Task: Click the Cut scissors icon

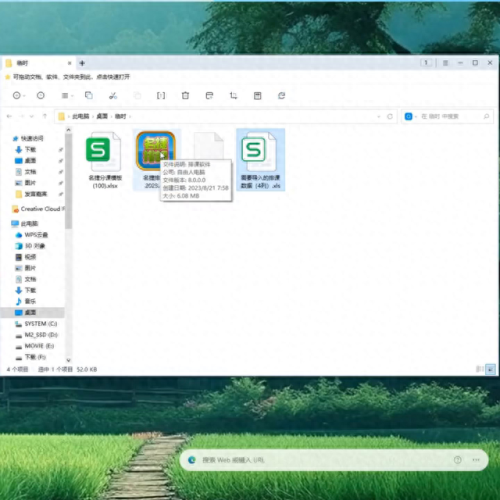Action: click(x=113, y=96)
